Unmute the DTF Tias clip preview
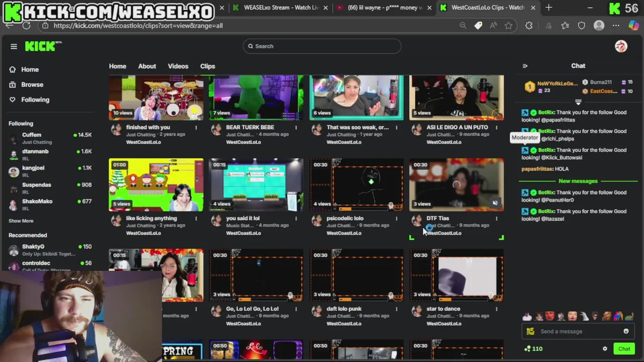The height and width of the screenshot is (362, 644). click(495, 203)
